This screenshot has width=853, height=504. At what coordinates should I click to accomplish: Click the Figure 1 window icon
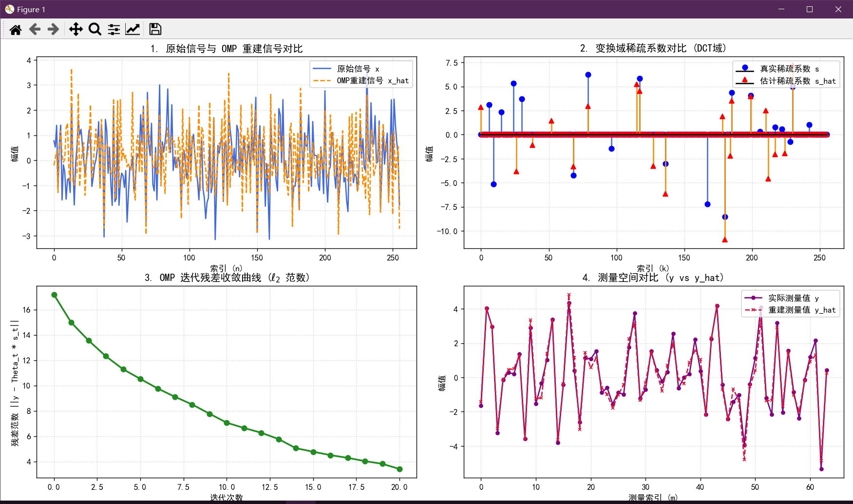tap(9, 9)
